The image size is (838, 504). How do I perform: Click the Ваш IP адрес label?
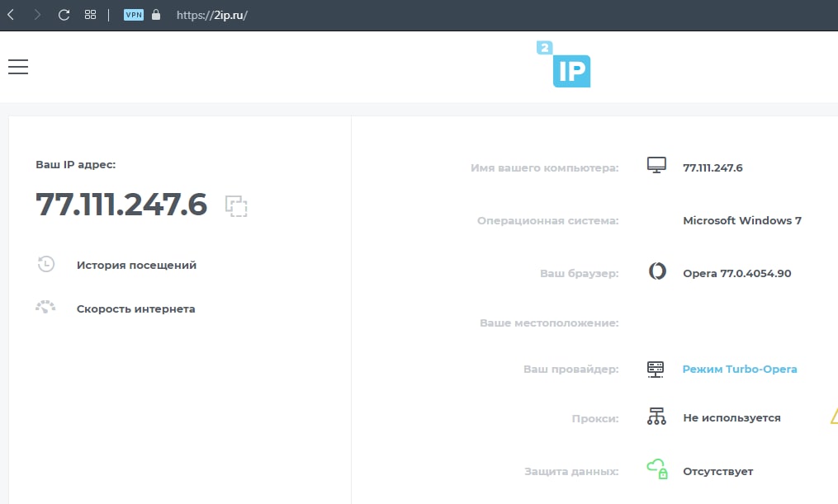pyautogui.click(x=75, y=164)
